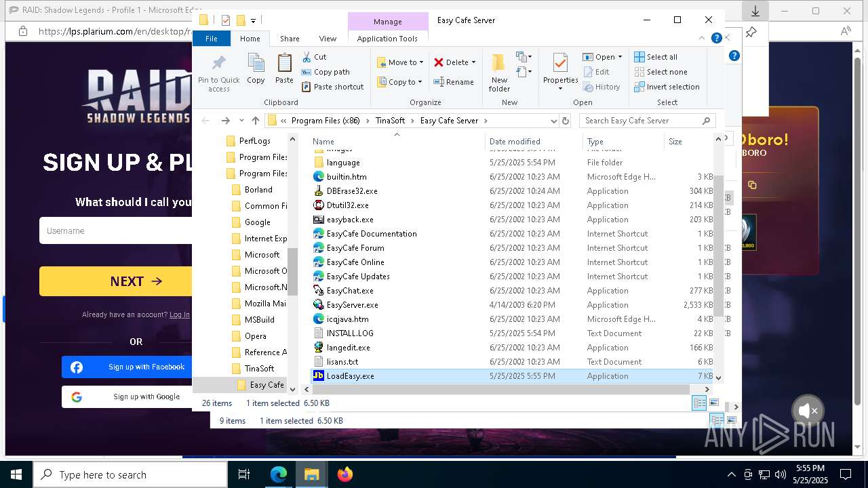Unmute the tab via the speaker overlay

tap(807, 411)
